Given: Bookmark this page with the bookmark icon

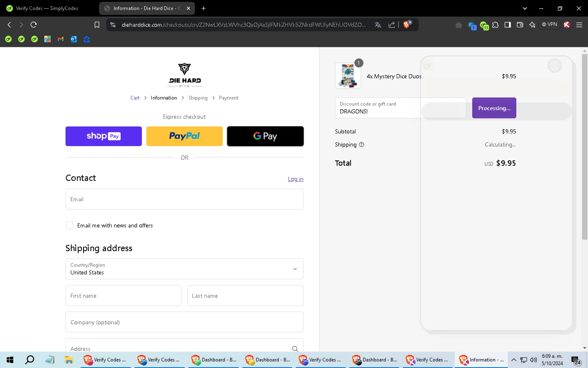Looking at the screenshot, I should (97, 25).
